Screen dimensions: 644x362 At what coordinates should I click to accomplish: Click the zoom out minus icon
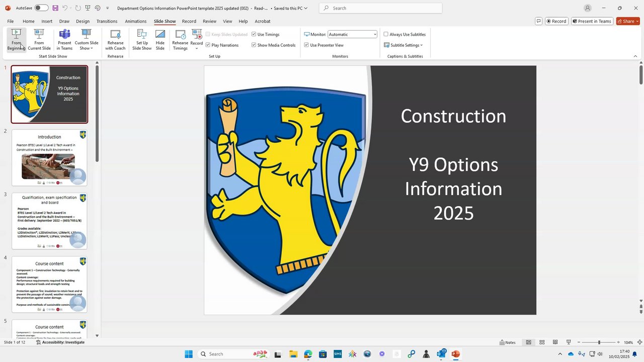579,342
